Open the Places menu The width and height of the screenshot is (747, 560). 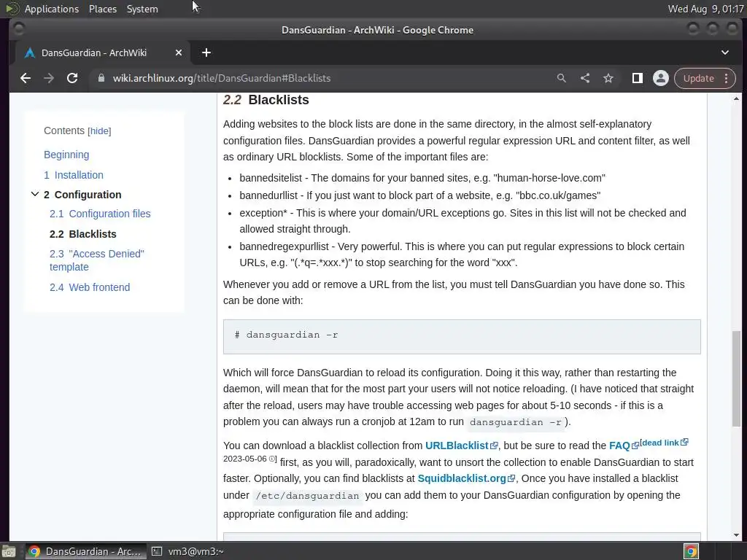click(103, 9)
